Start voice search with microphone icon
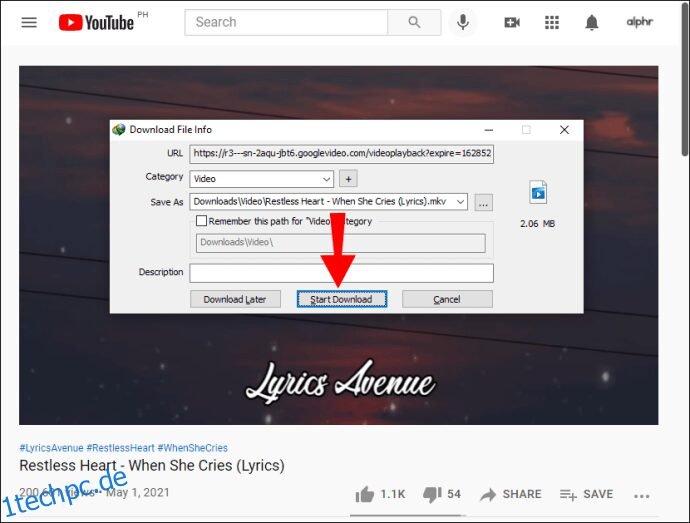 click(462, 22)
